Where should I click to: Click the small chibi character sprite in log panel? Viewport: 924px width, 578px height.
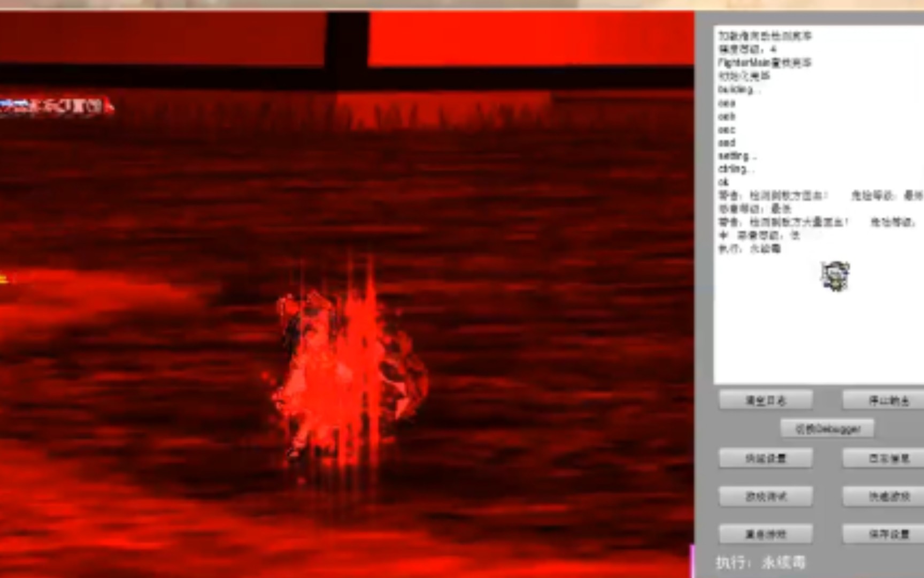835,276
